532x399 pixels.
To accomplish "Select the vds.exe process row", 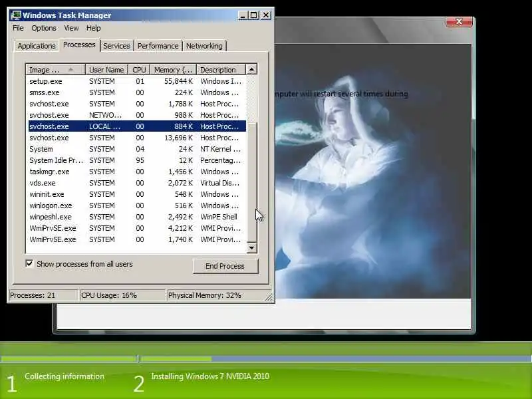I will click(137, 183).
